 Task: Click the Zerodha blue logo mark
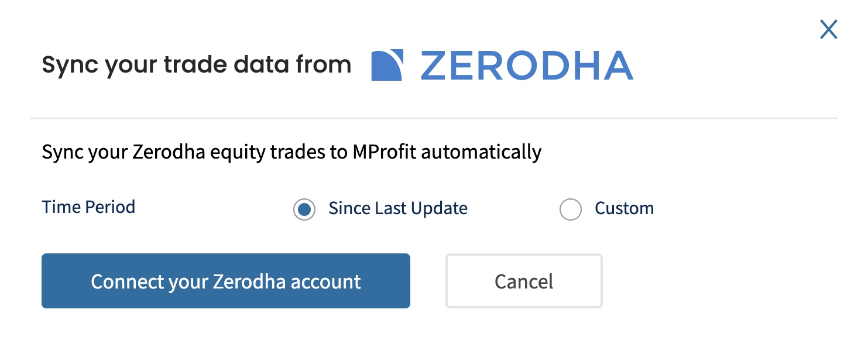[387, 65]
